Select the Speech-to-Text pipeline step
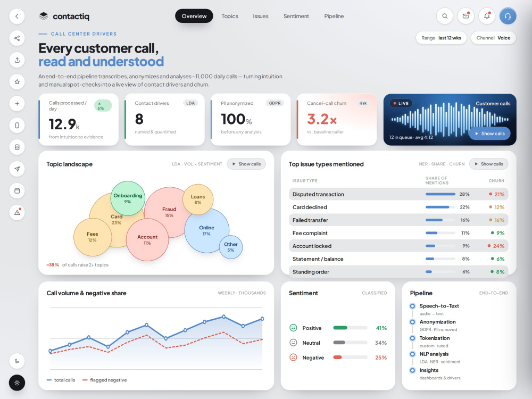Screen dimensions: 532x399 [434, 309]
